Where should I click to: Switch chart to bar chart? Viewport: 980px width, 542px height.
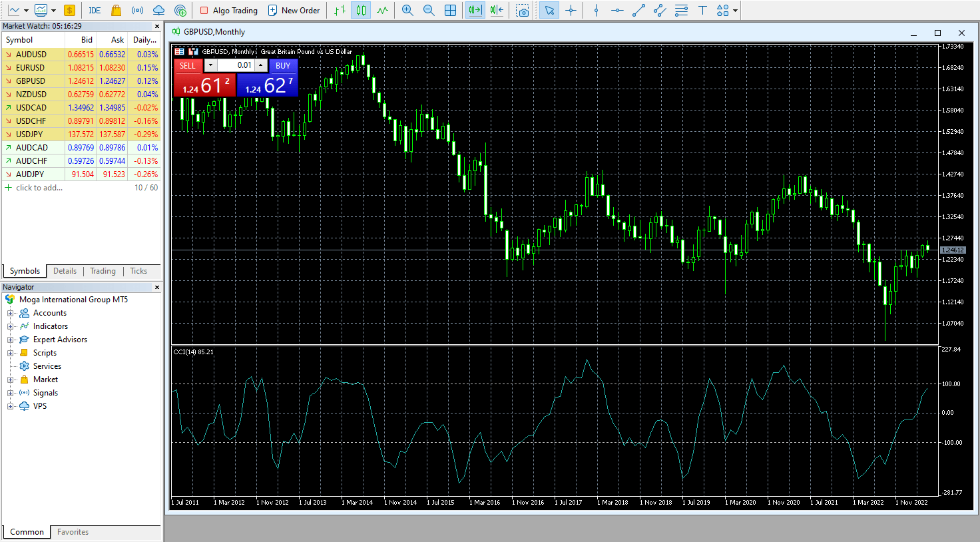click(340, 10)
